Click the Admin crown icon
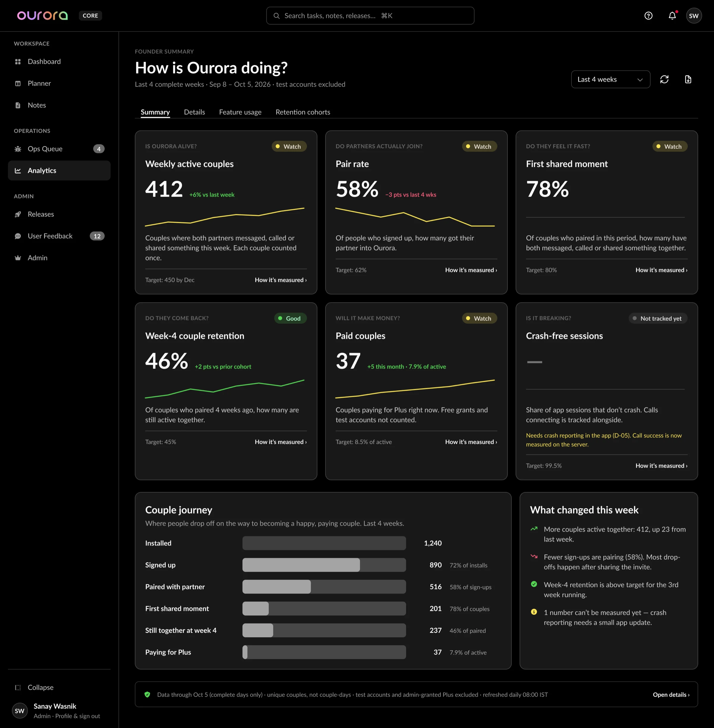This screenshot has height=728, width=714. tap(18, 258)
